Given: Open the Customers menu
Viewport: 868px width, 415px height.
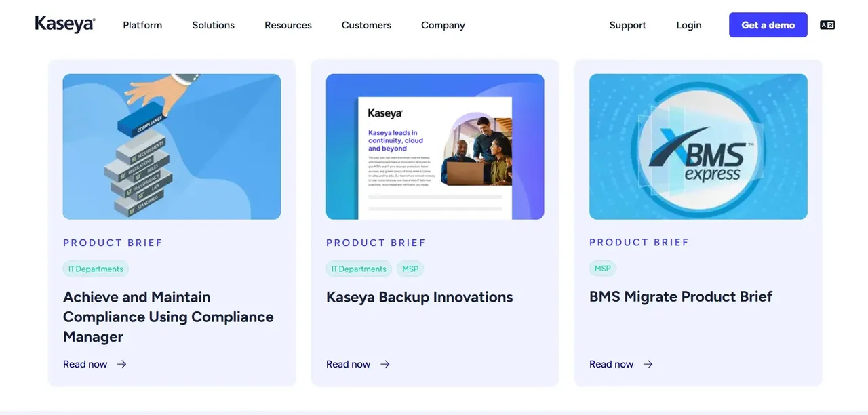Looking at the screenshot, I should 366,25.
